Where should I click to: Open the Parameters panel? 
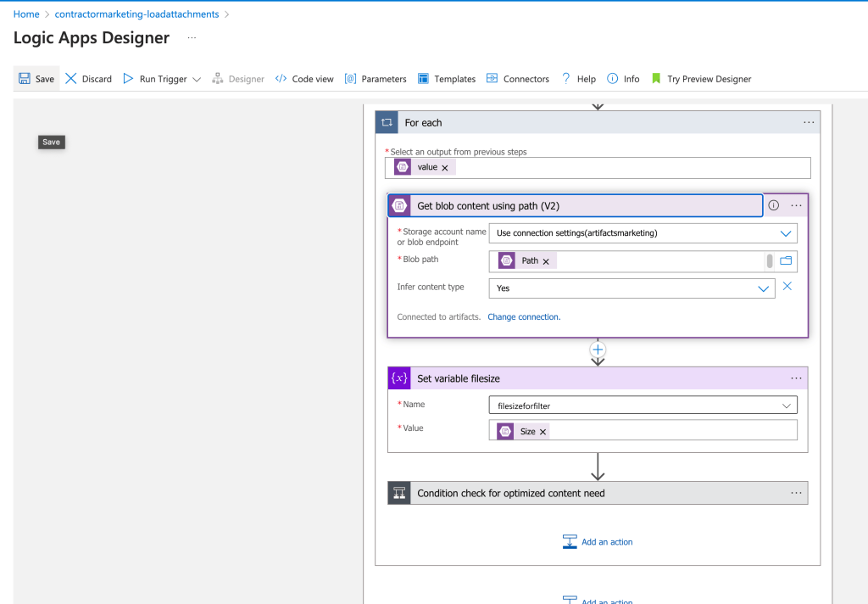(376, 79)
